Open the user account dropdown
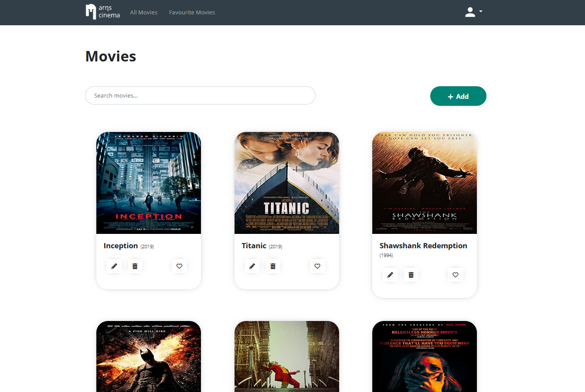 (x=473, y=12)
